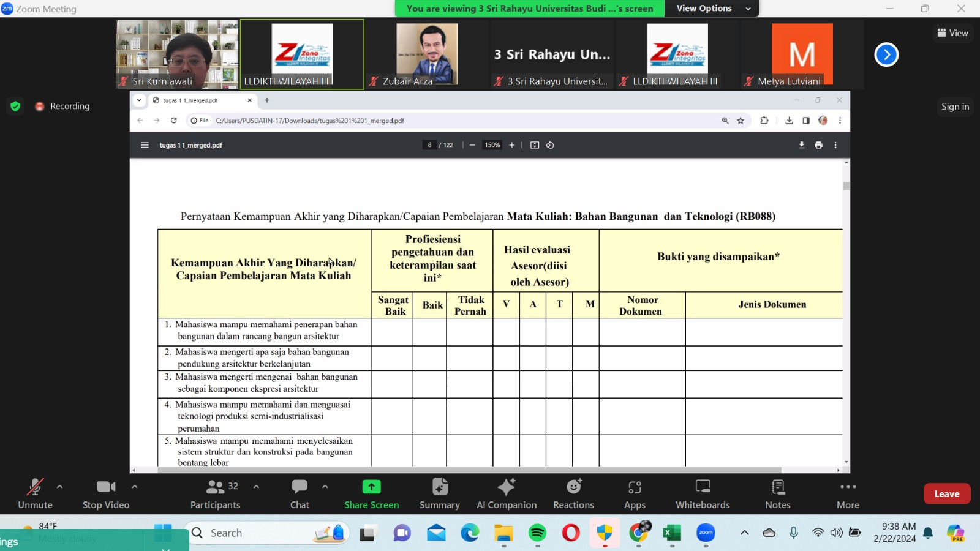This screenshot has height=551, width=980.
Task: Open the shared Chrome tab search dropdown
Action: pos(139,100)
